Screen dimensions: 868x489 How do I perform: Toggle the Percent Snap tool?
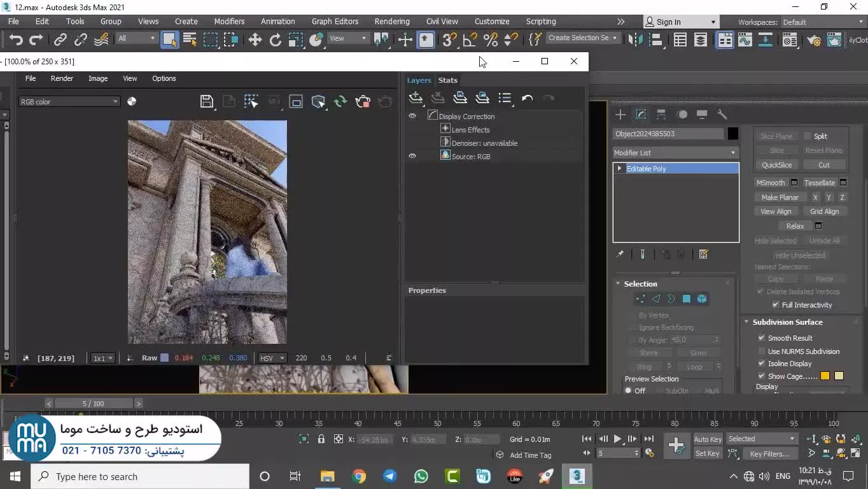tap(490, 40)
